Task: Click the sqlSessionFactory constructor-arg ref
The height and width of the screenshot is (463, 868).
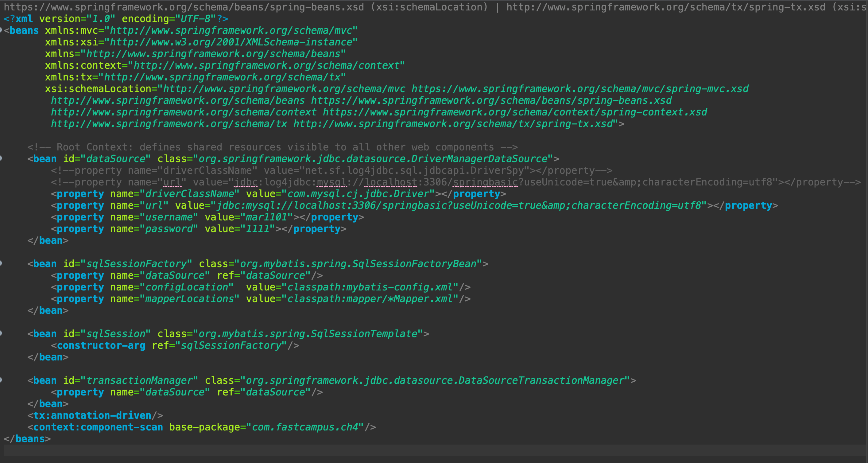Action: 231,345
